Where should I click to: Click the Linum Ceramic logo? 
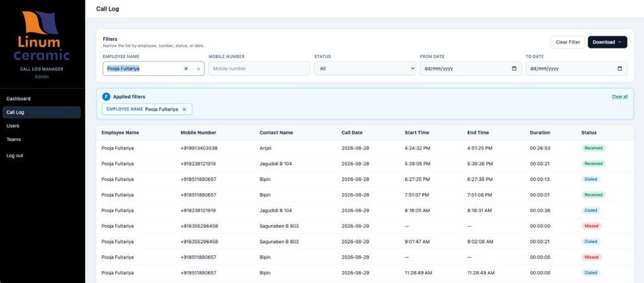click(x=42, y=36)
